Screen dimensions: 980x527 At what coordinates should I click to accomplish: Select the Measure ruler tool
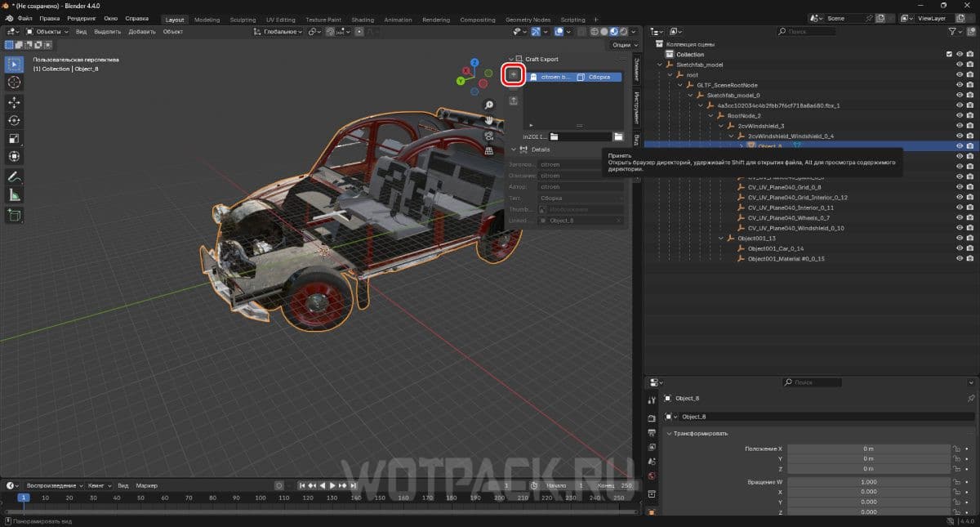pyautogui.click(x=14, y=194)
